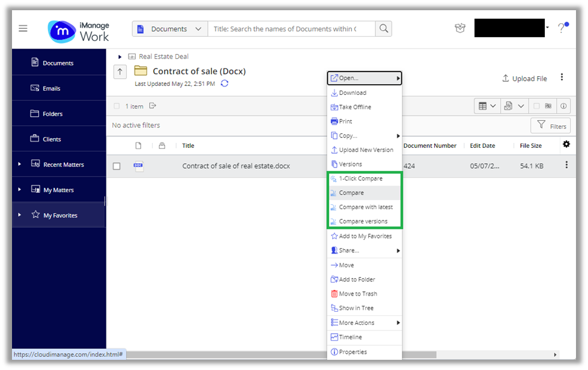Click the Real Estate Deal workspace icon

click(132, 56)
